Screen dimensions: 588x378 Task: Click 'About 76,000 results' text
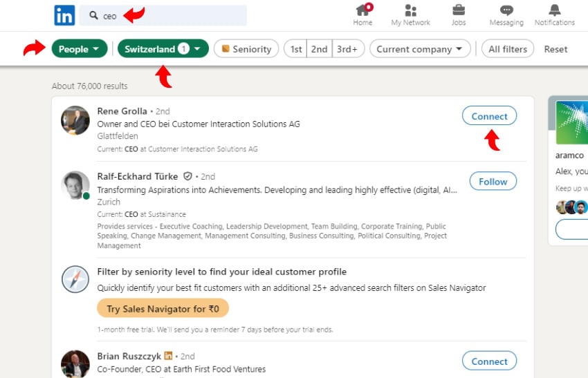click(90, 86)
